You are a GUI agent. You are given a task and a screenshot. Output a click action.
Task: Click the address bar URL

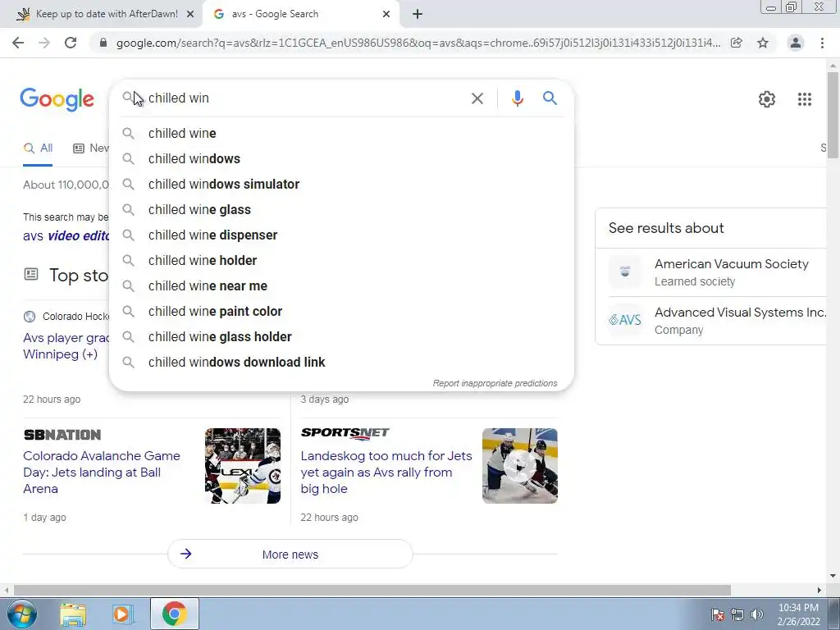[418, 43]
